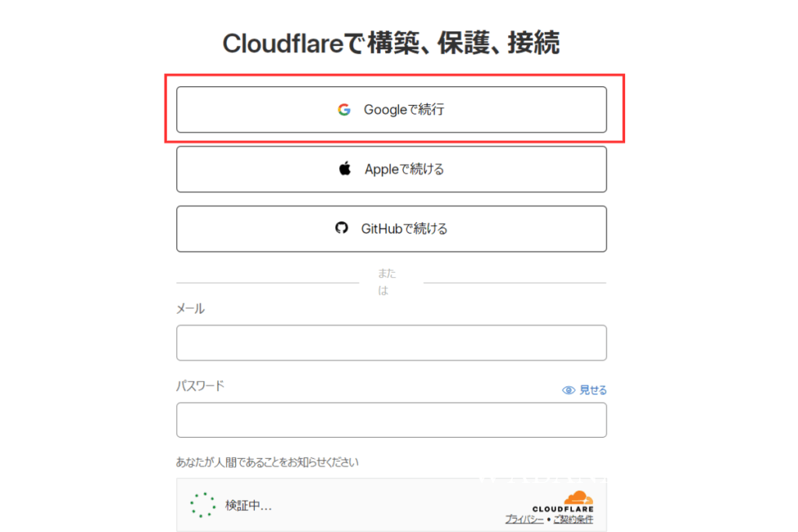Click the GitHub logo icon

pos(341,228)
